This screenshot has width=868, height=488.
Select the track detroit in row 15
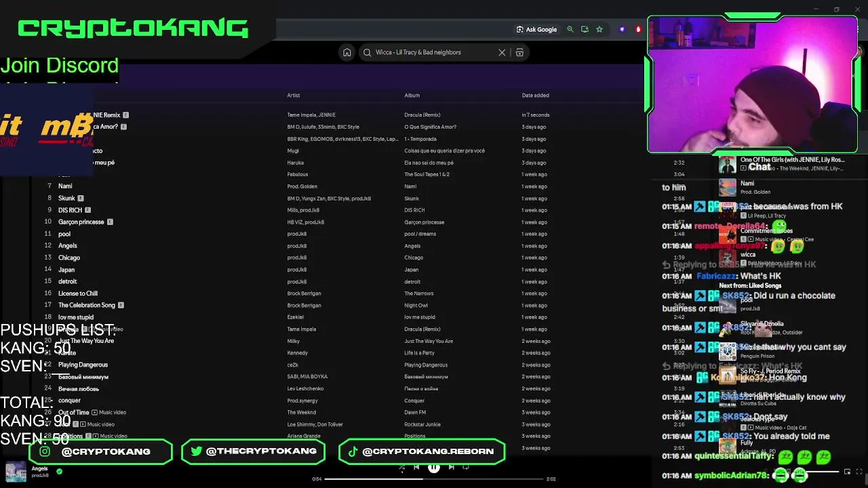coord(68,281)
